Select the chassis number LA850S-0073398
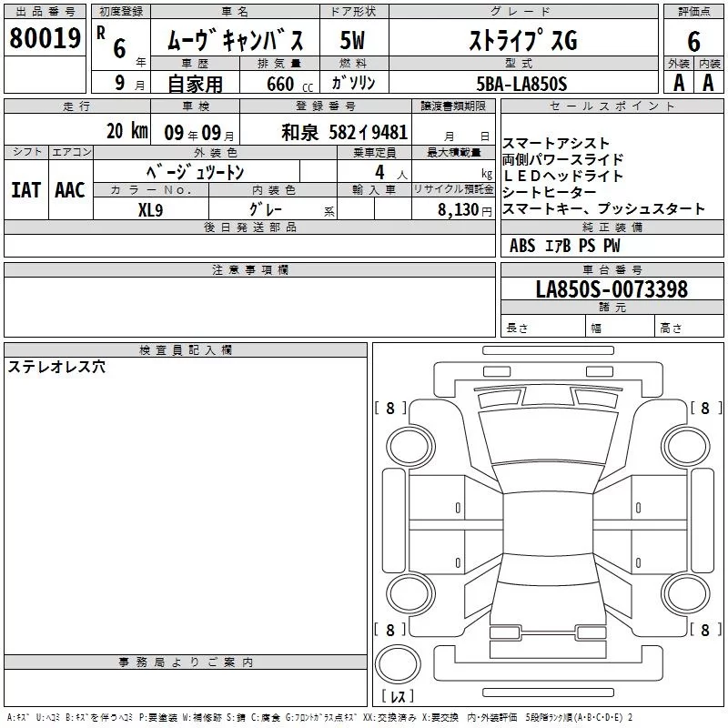The image size is (728, 728). pos(612,289)
